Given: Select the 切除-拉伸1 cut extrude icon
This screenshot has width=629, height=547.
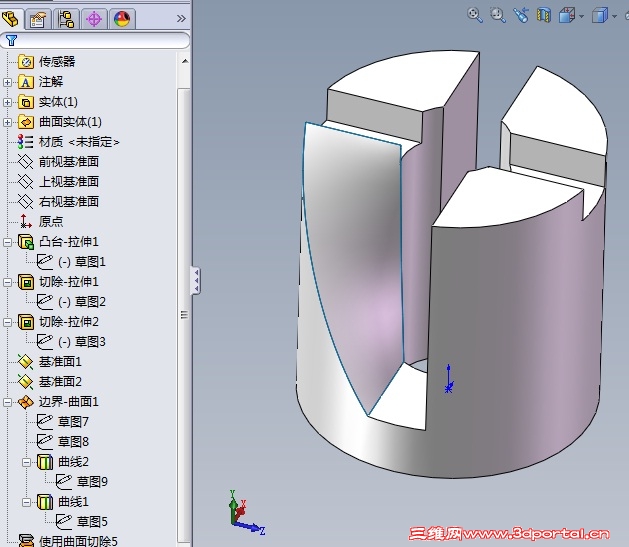Looking at the screenshot, I should click(26, 282).
